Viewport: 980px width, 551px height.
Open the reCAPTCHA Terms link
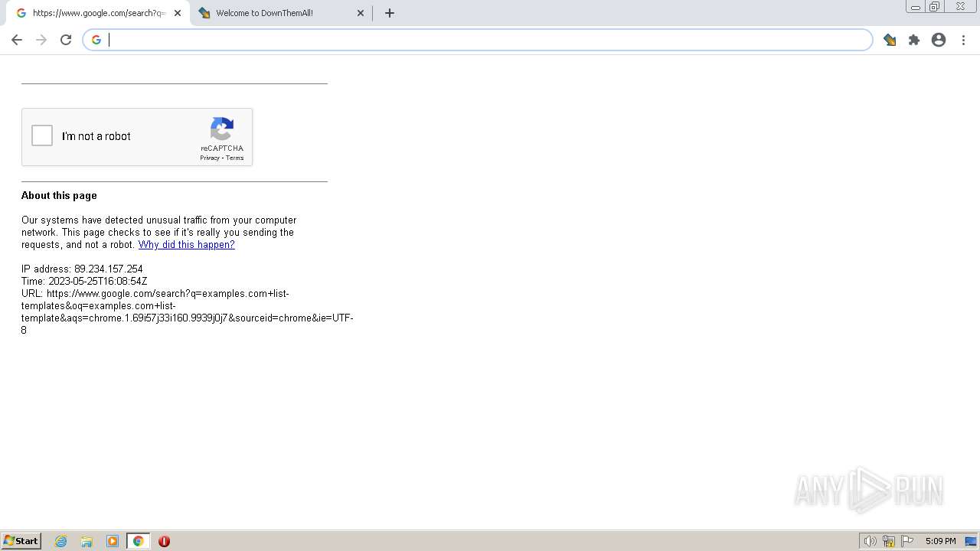[x=234, y=158]
